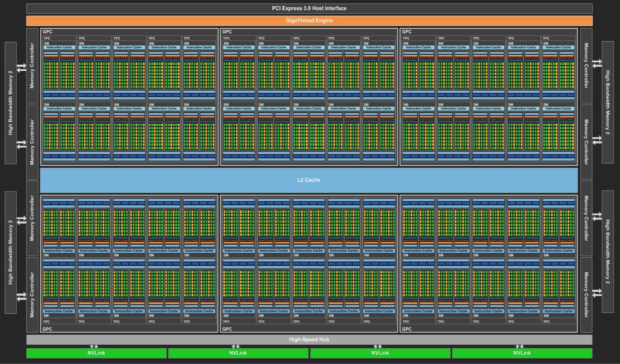The image size is (620, 364).
Task: Click the GPC label of bottom-middle cluster
Action: (x=227, y=329)
